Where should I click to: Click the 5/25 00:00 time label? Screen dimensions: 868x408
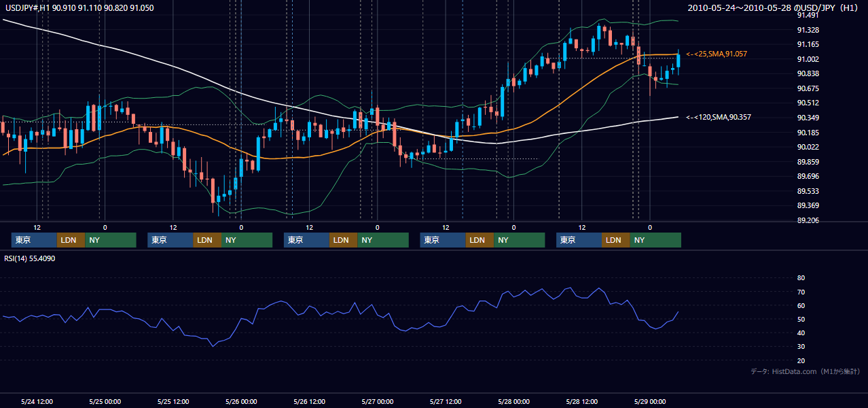coord(105,401)
